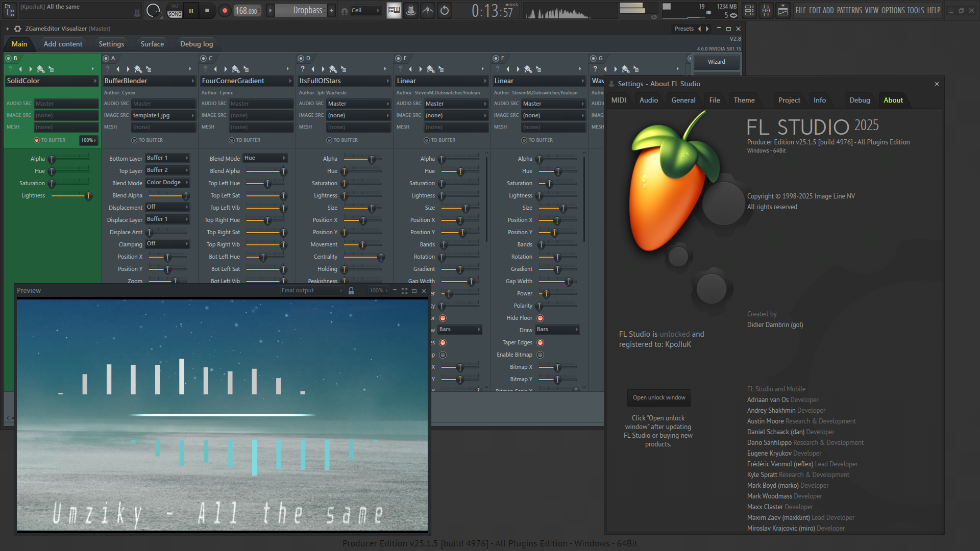Open the Blend Mode Color Dodge dropdown

coord(167,182)
